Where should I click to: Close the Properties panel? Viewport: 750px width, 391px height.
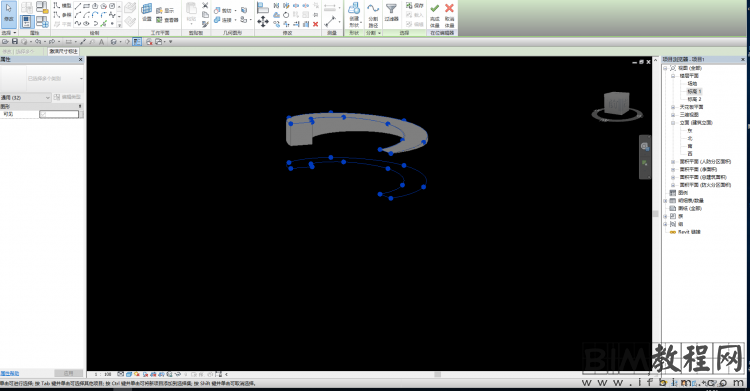[80, 60]
